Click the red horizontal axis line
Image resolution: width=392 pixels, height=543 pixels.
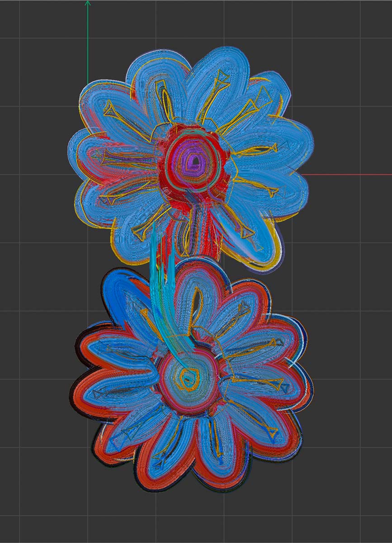(344, 174)
